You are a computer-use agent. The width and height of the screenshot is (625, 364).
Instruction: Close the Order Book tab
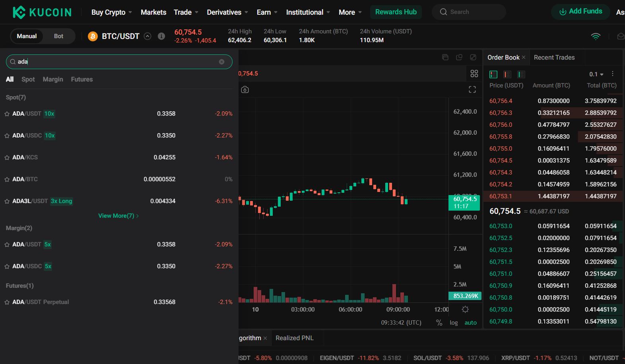coord(524,58)
